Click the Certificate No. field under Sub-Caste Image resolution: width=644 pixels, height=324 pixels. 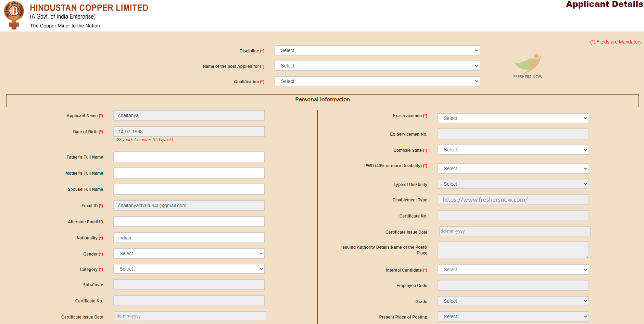pos(189,301)
